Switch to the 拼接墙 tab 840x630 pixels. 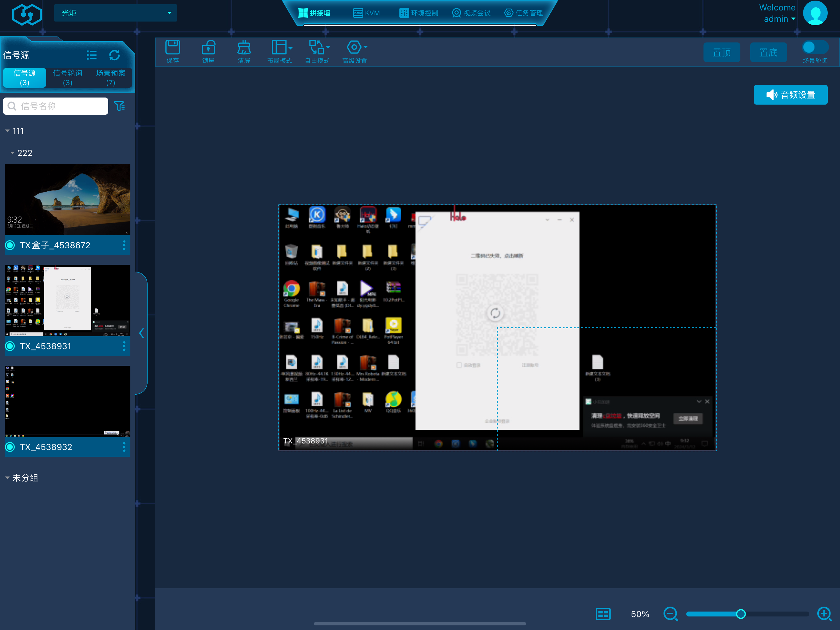[314, 13]
